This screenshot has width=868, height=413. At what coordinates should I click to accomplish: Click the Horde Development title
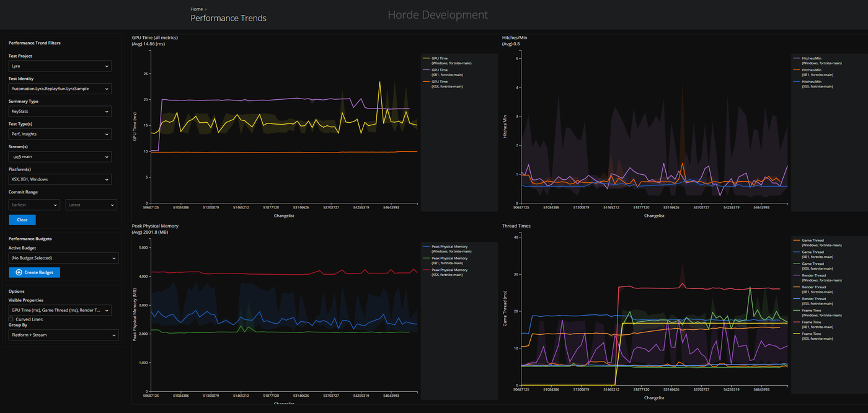tap(438, 15)
